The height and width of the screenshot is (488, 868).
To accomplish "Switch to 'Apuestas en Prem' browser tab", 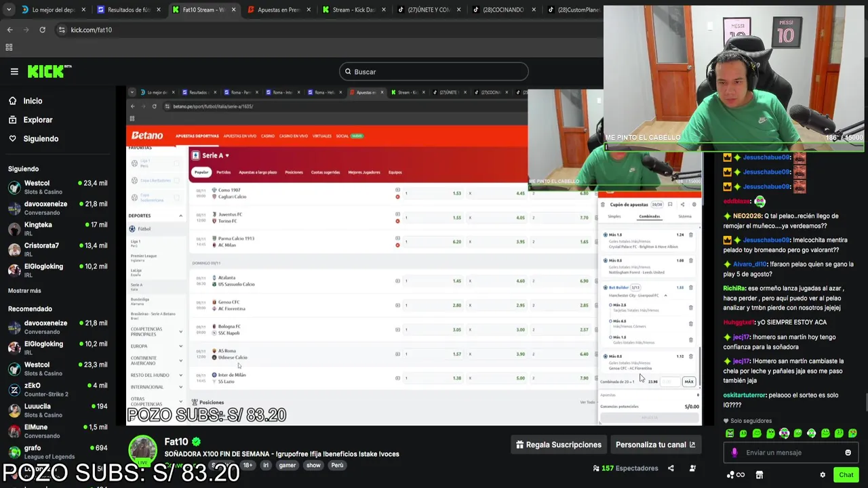I will pos(279,10).
